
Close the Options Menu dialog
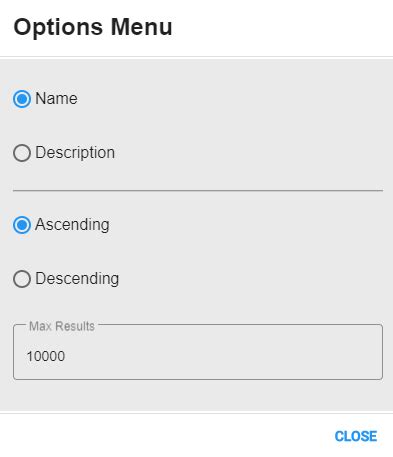(356, 436)
